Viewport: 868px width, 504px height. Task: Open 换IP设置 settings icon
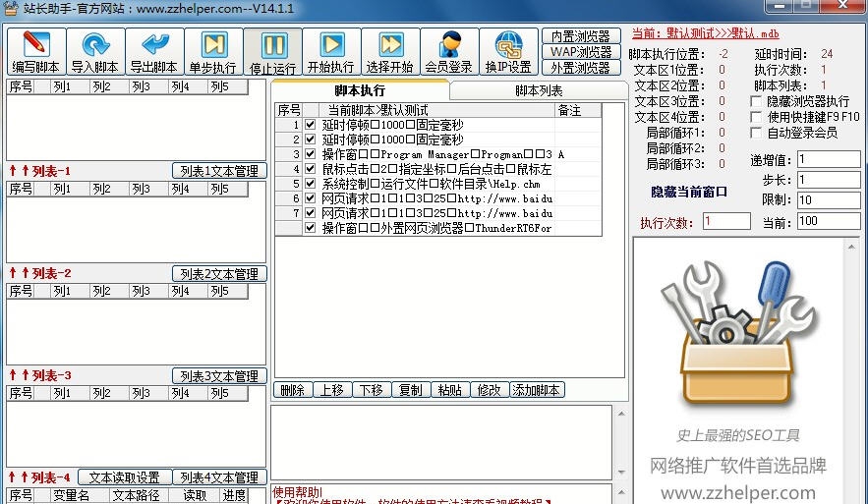[509, 52]
